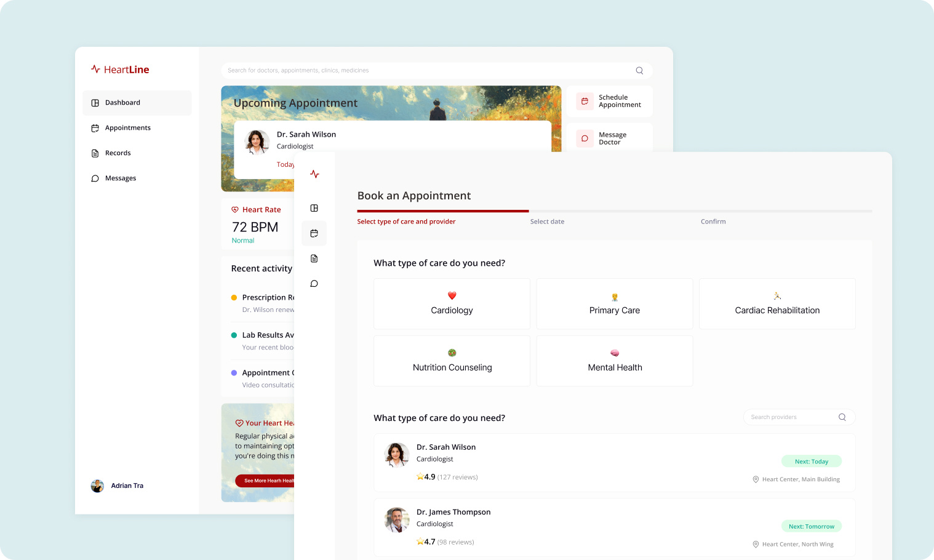934x560 pixels.
Task: Click the HeartLine heartbeat logo
Action: coord(95,69)
